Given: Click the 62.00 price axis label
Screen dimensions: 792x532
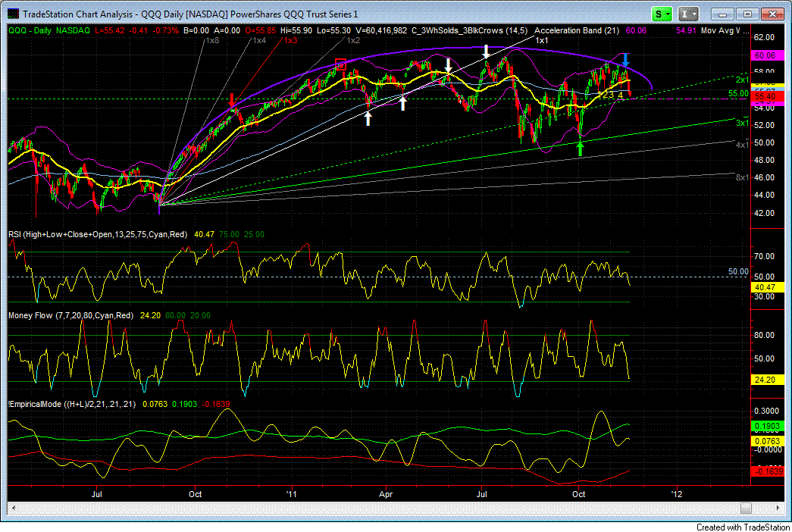Looking at the screenshot, I should (764, 37).
